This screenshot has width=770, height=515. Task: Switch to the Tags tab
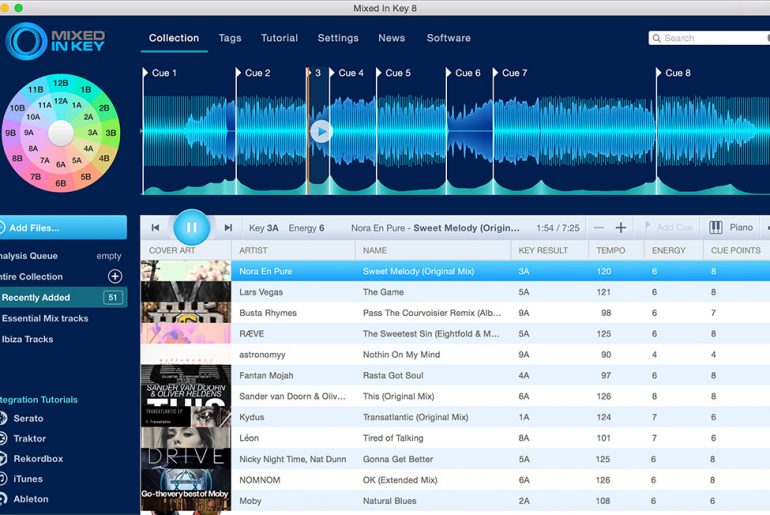(230, 38)
